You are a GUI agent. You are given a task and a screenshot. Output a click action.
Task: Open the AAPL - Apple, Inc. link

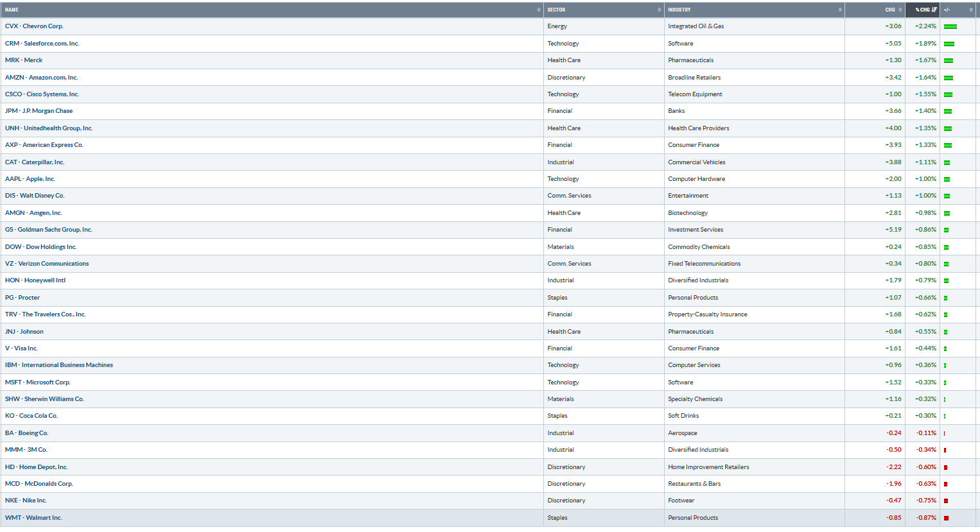point(30,179)
